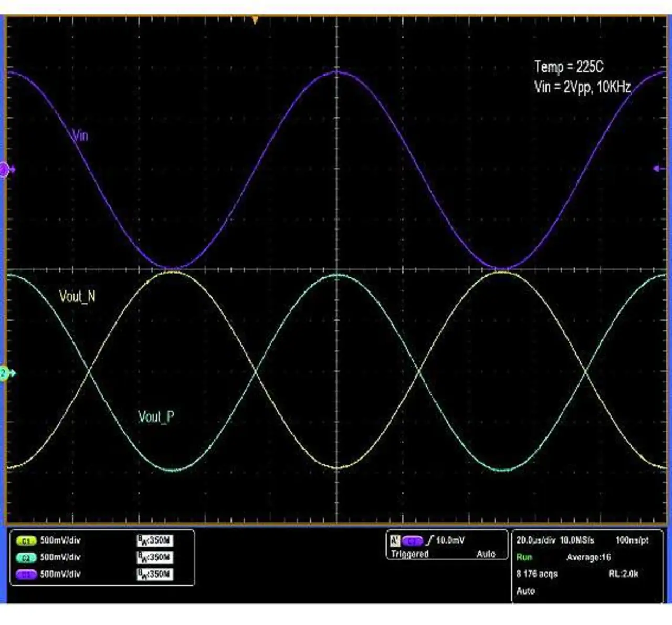Click the purple trigger level arrow on right
Image resolution: width=672 pixels, height=625 pixels.
658,169
